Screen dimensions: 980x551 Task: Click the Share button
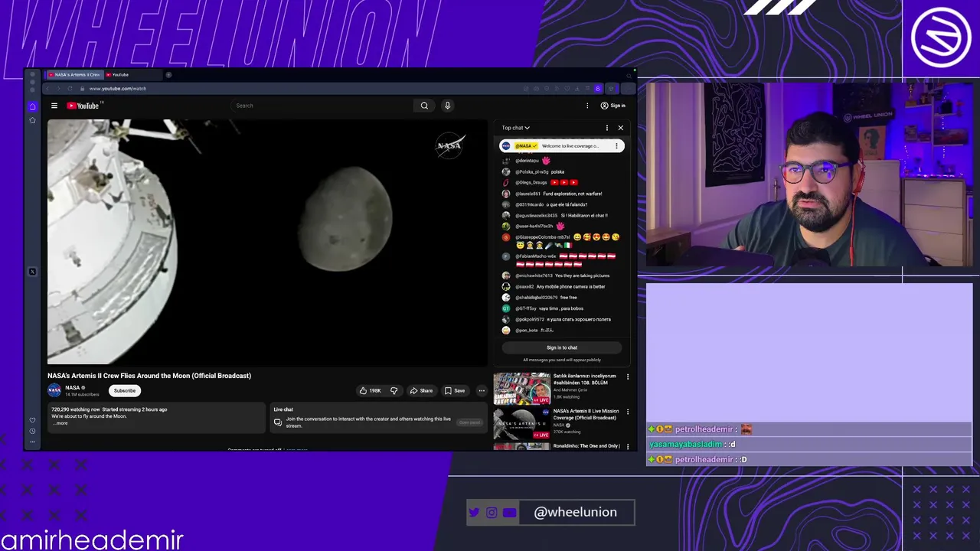pos(421,390)
